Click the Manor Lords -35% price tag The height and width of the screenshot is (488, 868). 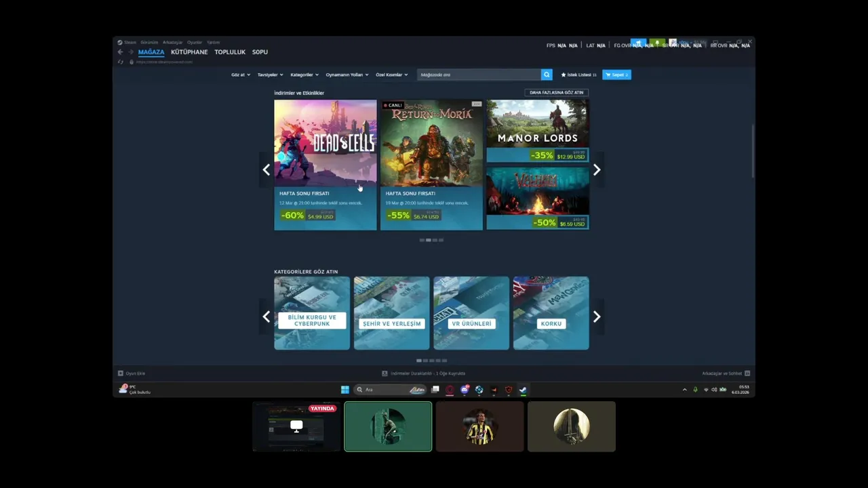557,155
